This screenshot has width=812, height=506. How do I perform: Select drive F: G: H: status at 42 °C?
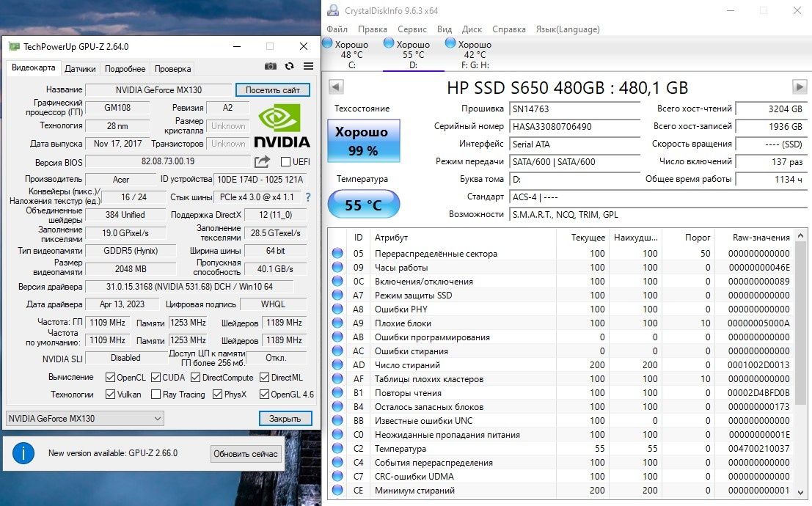pyautogui.click(x=450, y=43)
